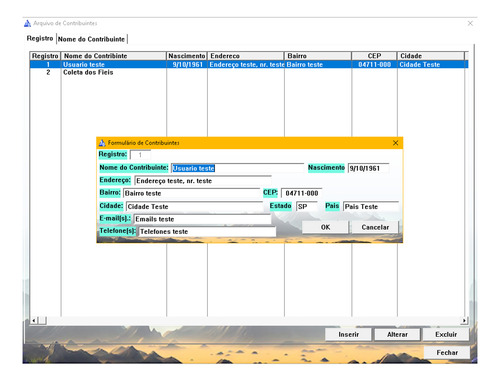Click the 'Endereço teste, nr. teste' table cell
The width and height of the screenshot is (500, 381).
246,64
